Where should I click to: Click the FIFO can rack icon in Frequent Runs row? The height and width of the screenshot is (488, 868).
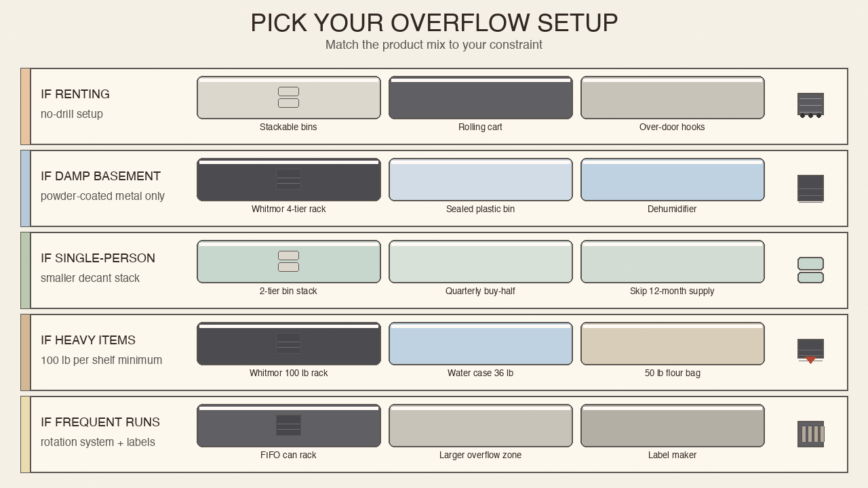810,434
